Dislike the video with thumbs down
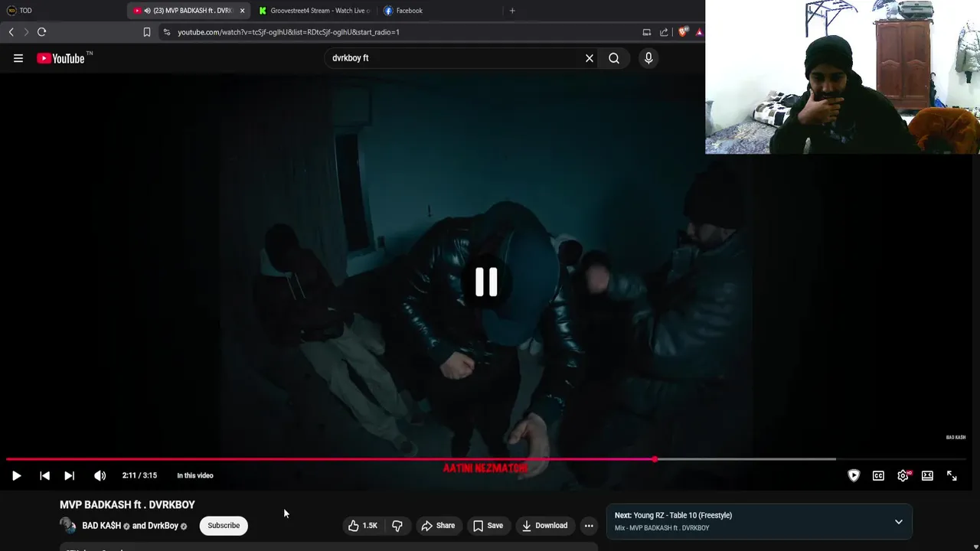 tap(397, 526)
